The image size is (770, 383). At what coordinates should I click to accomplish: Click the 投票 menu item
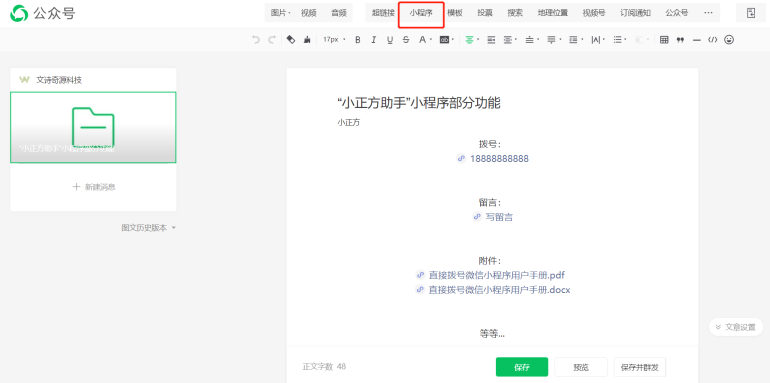[485, 13]
